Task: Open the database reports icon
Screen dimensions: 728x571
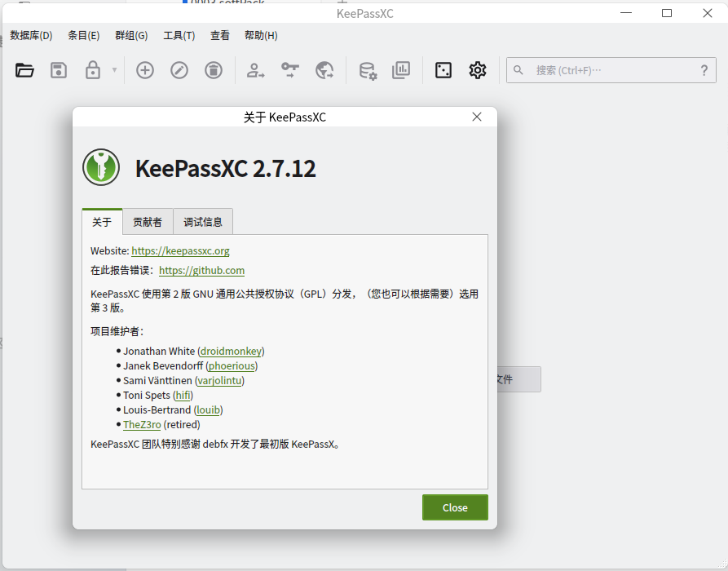Action: 401,71
